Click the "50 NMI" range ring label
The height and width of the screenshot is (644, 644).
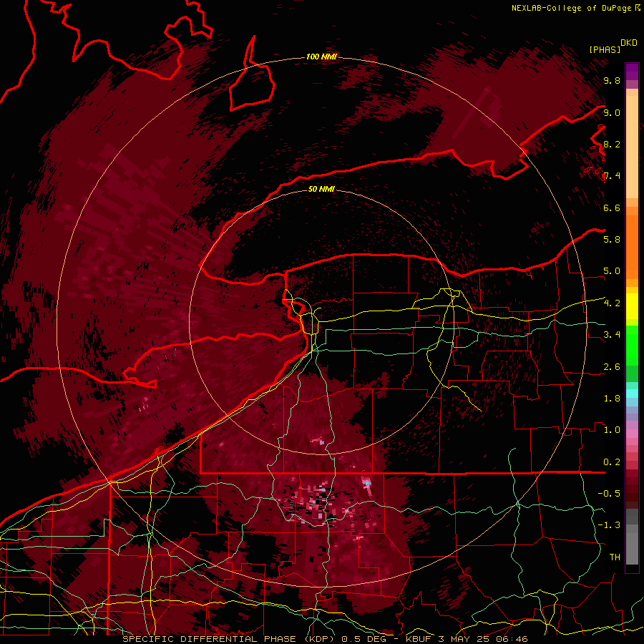[321, 189]
